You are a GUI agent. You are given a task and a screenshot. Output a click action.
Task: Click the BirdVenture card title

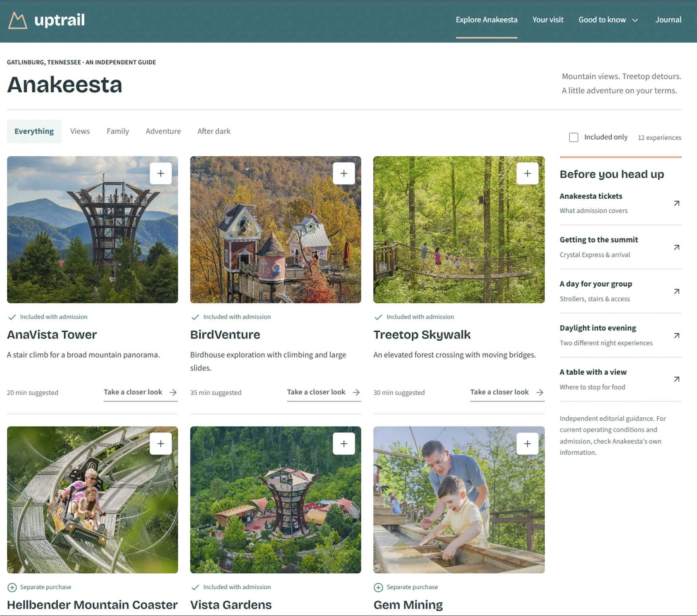[225, 335]
